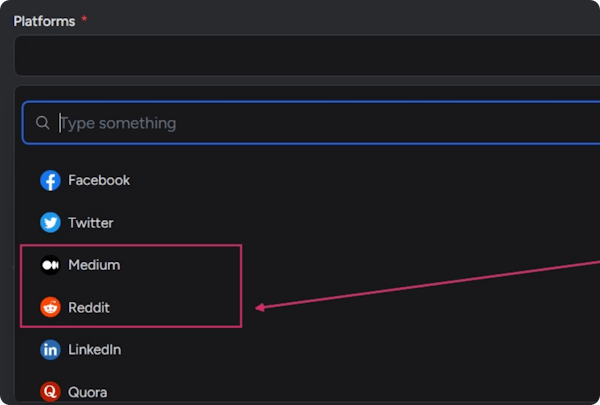
Task: Click the Quora logo icon
Action: point(50,392)
